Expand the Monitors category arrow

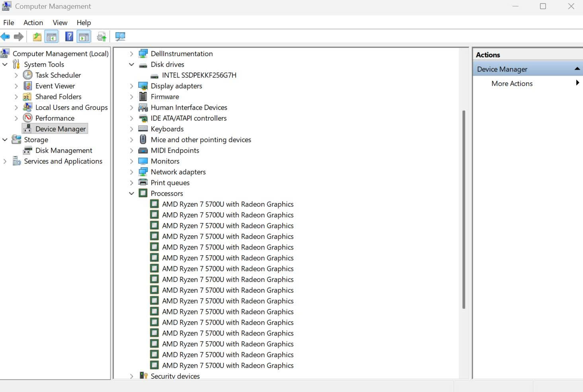131,161
